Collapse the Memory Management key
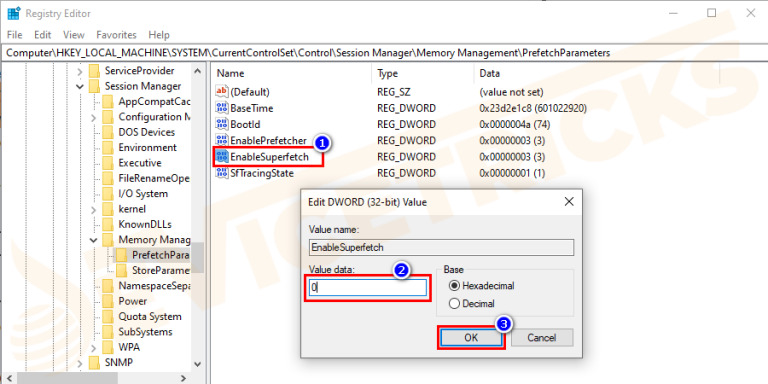Screen dimensions: 768x384 tap(93, 240)
